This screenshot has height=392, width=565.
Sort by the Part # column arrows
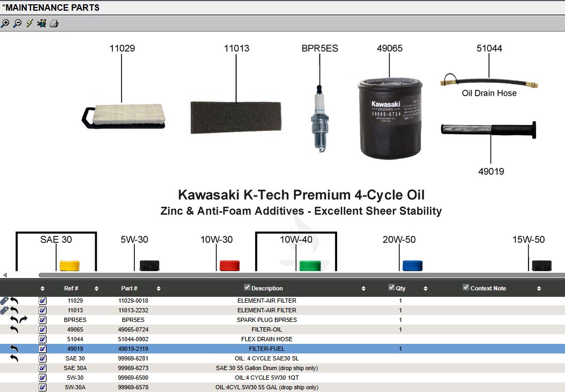click(158, 289)
